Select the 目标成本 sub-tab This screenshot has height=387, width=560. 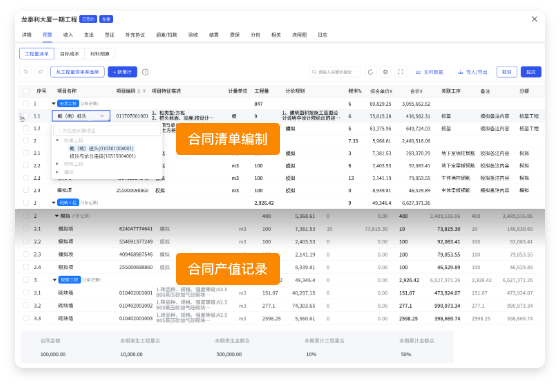tap(69, 54)
